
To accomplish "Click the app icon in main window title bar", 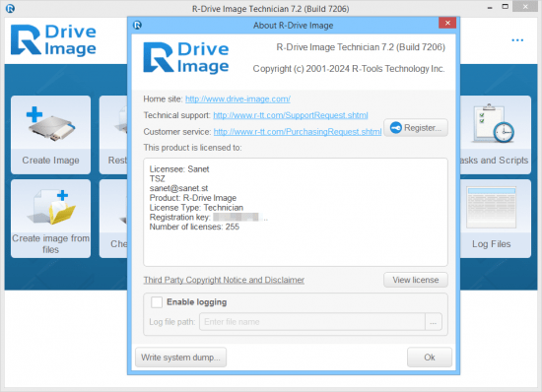I will click(11, 8).
